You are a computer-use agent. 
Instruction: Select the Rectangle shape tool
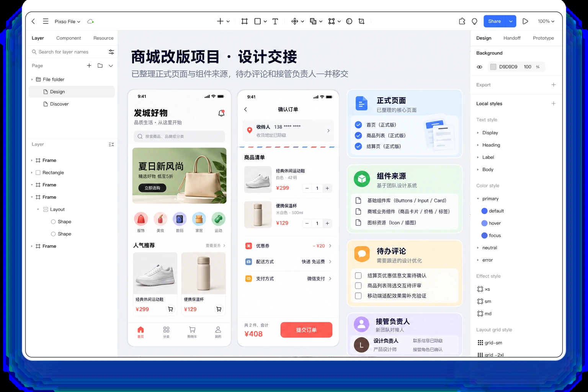click(x=258, y=21)
